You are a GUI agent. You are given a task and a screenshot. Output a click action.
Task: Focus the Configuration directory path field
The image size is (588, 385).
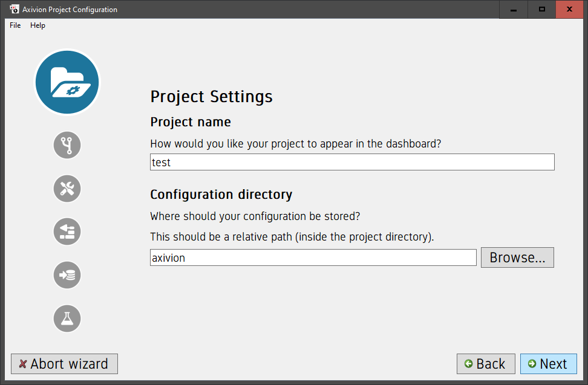point(313,257)
